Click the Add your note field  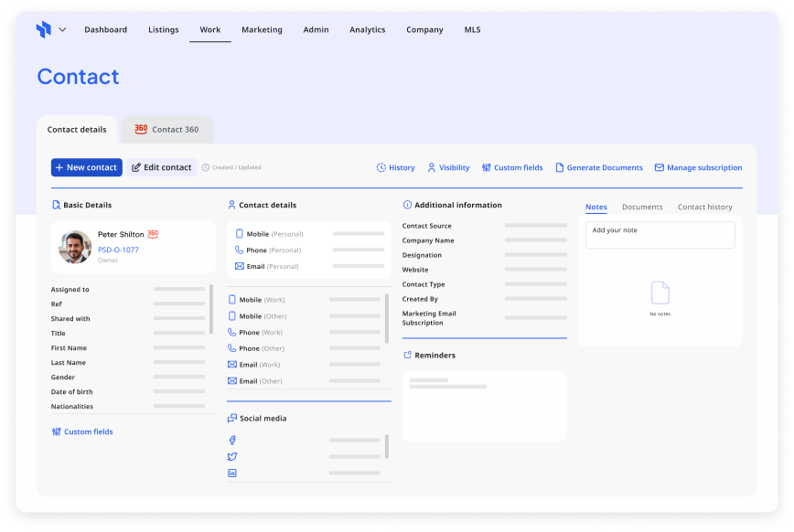tap(660, 235)
